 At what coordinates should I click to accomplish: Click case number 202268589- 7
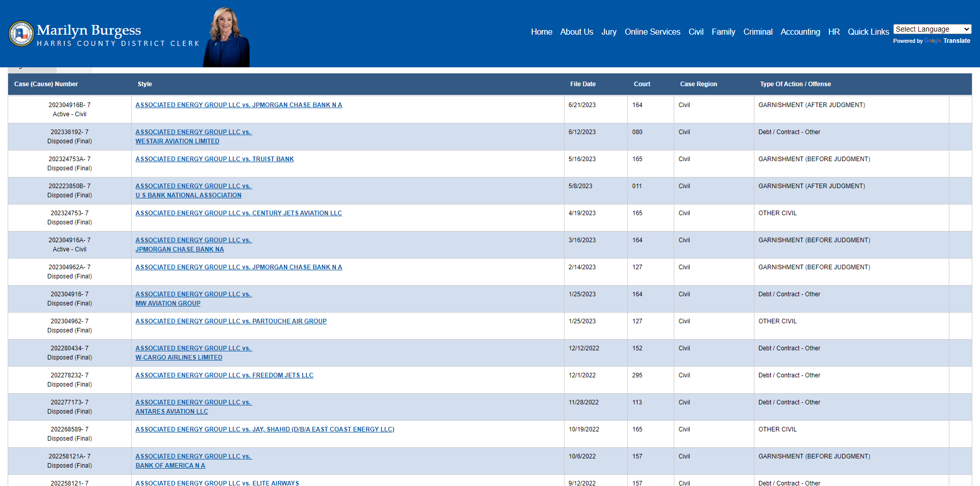[x=69, y=429]
